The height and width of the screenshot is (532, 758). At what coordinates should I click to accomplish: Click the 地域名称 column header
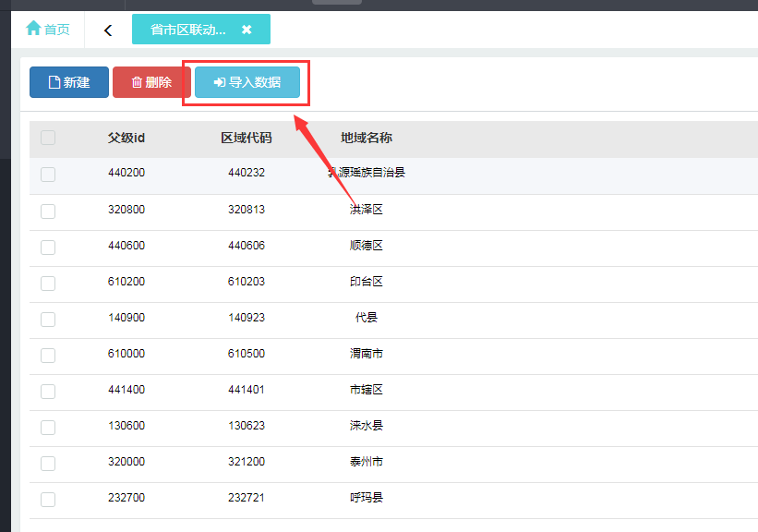367,138
